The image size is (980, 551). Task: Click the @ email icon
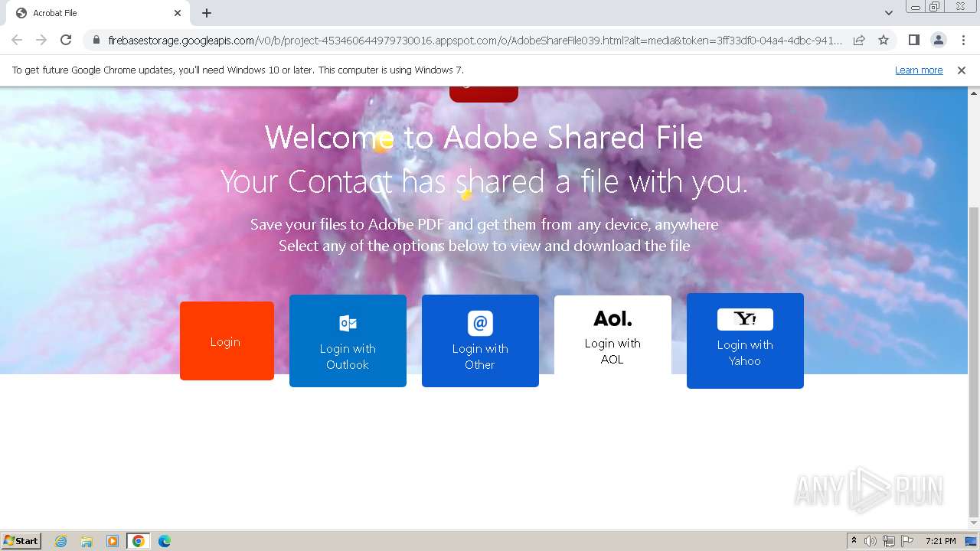point(480,323)
